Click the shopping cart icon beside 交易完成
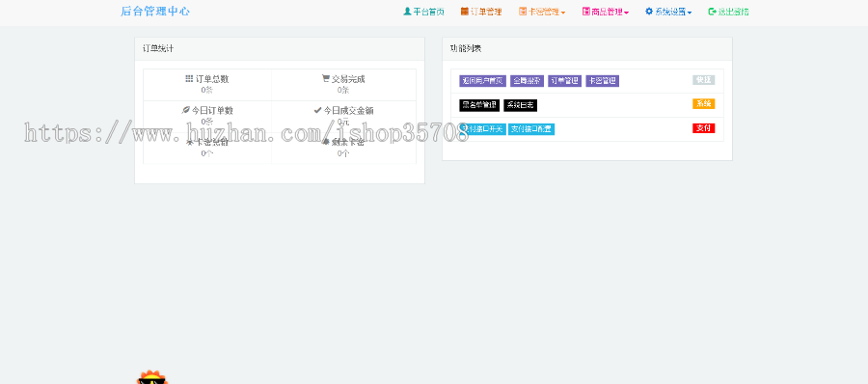Image resolution: width=868 pixels, height=384 pixels. pos(326,79)
